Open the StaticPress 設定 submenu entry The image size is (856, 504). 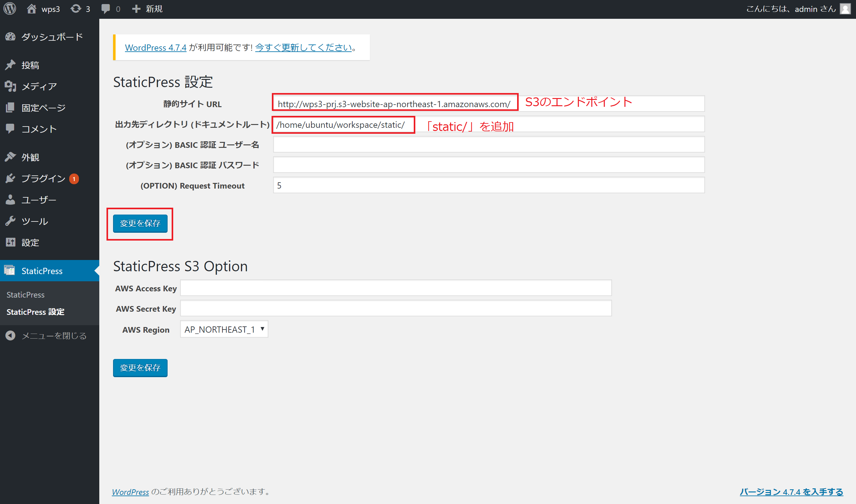(x=35, y=312)
